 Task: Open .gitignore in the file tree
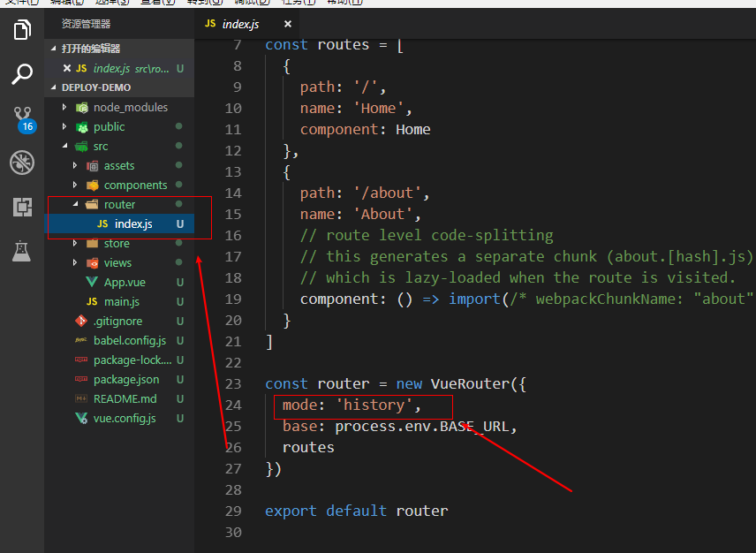(119, 321)
